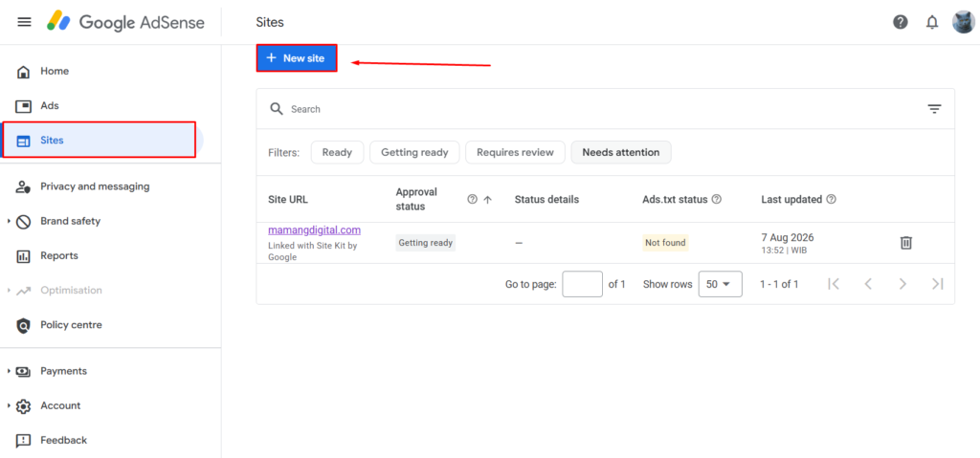The height and width of the screenshot is (458, 980).
Task: Open the Show rows 50 dropdown
Action: click(720, 284)
